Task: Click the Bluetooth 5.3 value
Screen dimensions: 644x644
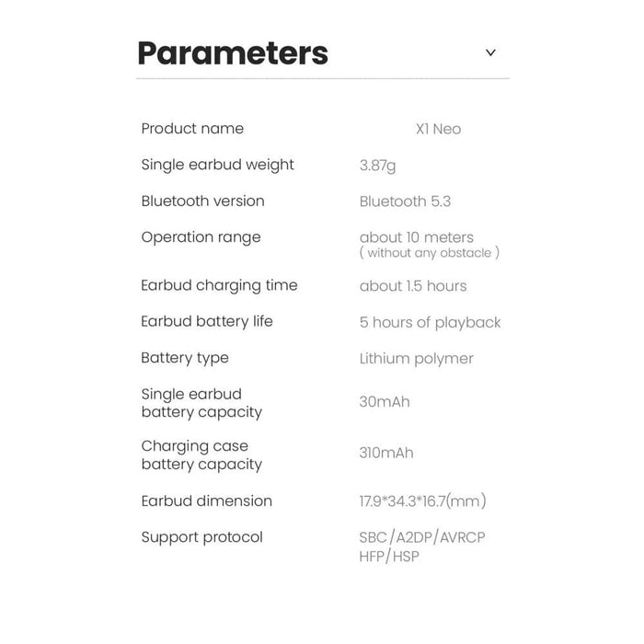Action: tap(405, 201)
